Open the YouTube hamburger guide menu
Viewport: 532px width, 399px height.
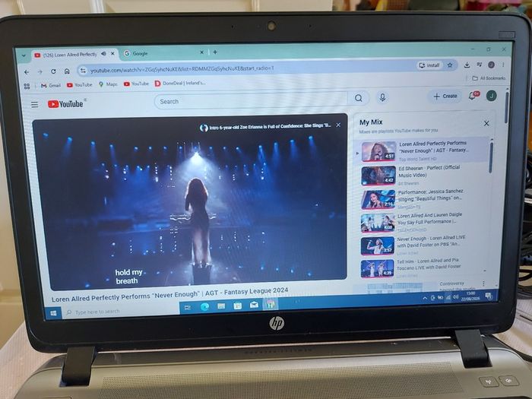35,105
